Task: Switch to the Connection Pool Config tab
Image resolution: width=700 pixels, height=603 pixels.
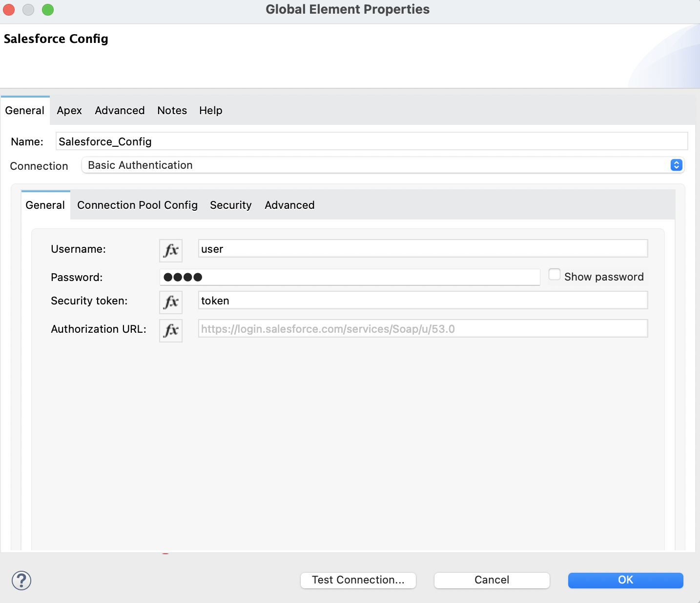Action: (137, 205)
